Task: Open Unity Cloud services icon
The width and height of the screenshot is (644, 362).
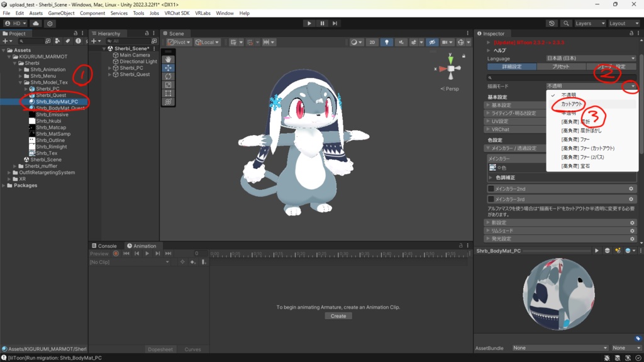Action: 36,23
